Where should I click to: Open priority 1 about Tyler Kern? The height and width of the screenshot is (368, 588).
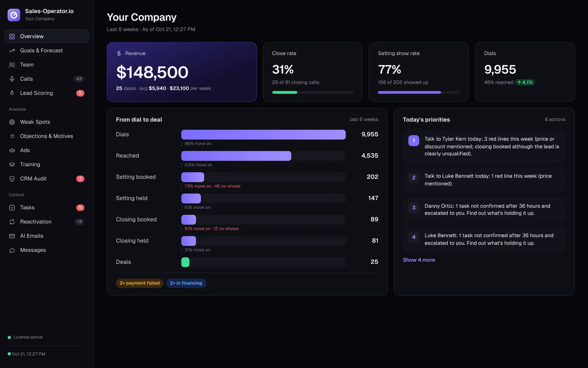484,146
